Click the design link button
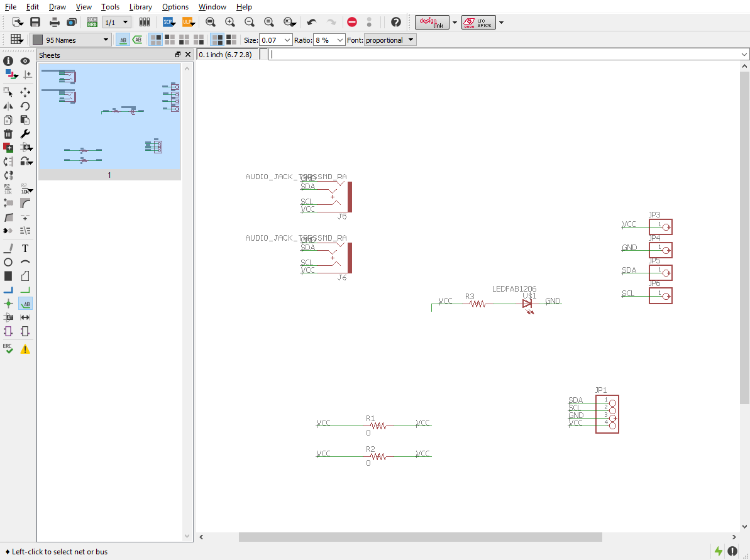This screenshot has height=560, width=750. [432, 23]
